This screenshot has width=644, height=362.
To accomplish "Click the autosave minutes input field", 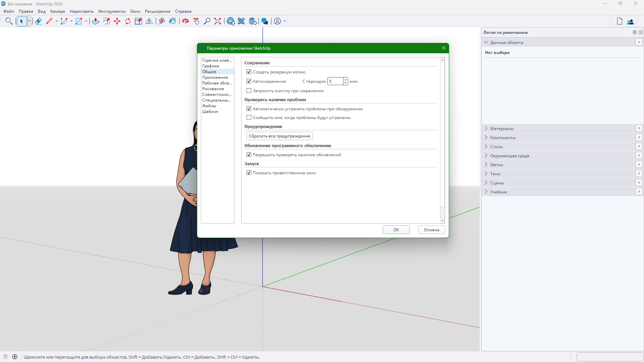I will pos(335,81).
